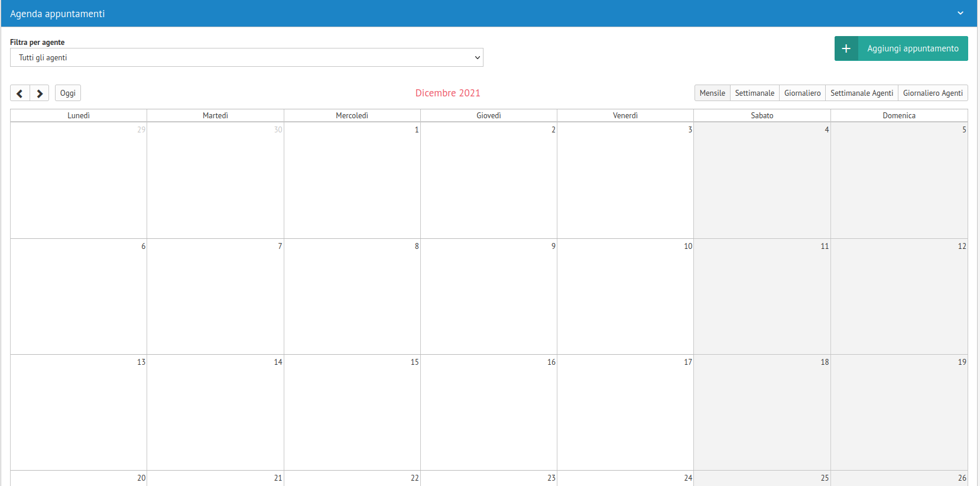Click day number 21
The height and width of the screenshot is (486, 980).
point(278,478)
